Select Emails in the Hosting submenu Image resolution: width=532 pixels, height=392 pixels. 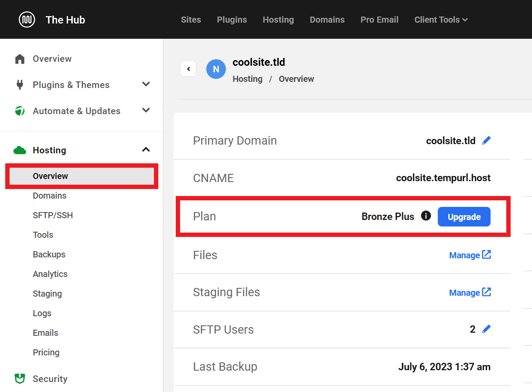(45, 333)
